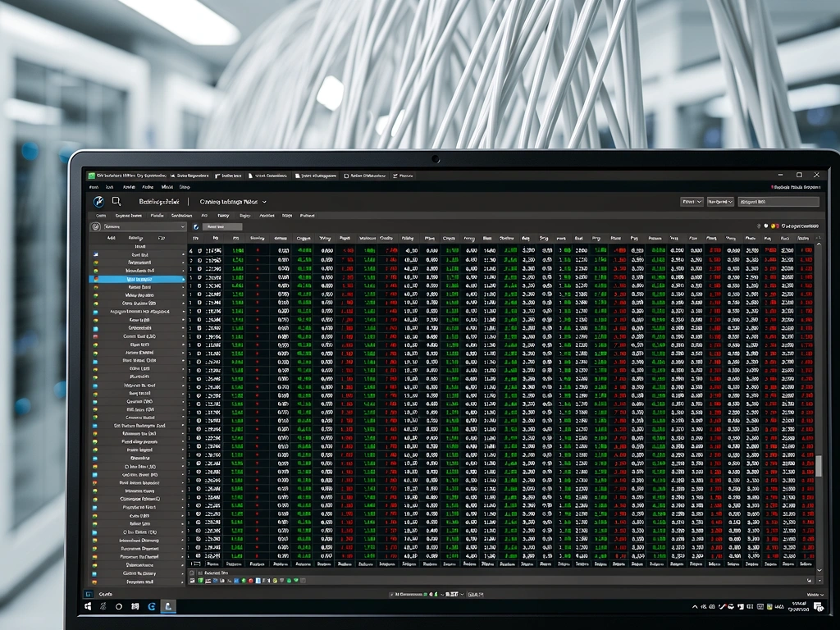Select the search magnifier icon in the toolbar
The image size is (840, 630).
tap(116, 200)
